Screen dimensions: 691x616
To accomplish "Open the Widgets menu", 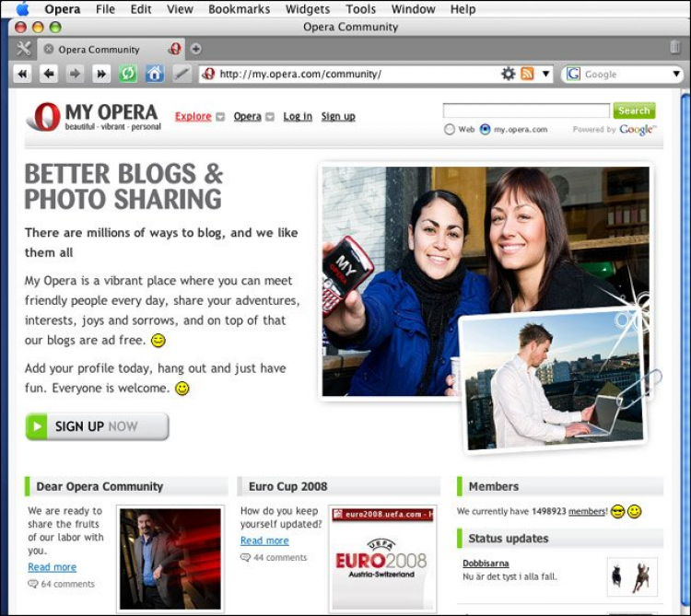I will pyautogui.click(x=308, y=9).
